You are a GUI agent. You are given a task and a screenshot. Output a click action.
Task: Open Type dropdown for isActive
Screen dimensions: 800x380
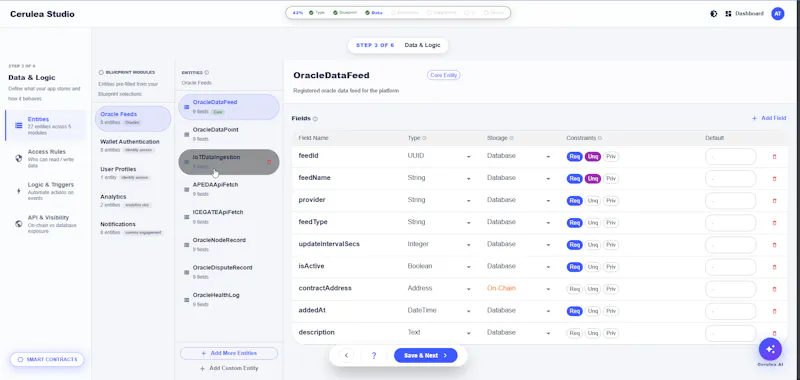[x=439, y=266]
